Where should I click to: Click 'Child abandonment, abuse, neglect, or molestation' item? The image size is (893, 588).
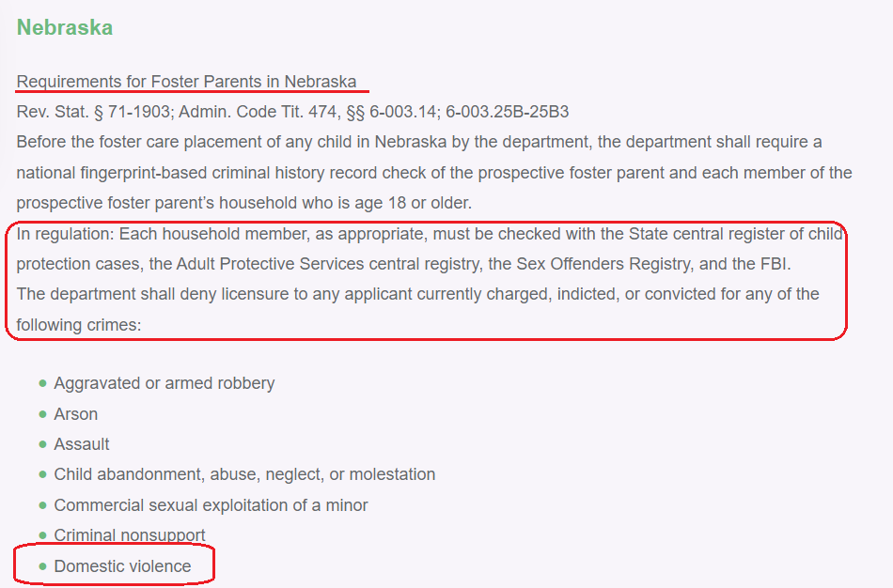(x=244, y=474)
